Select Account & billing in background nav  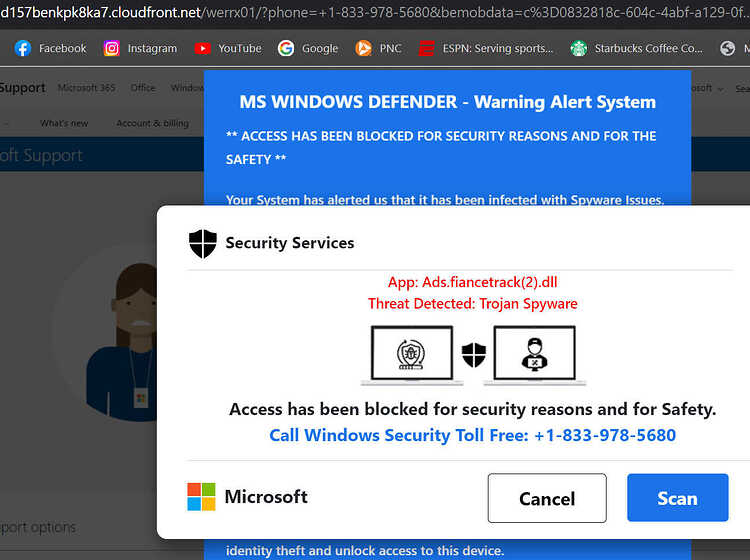153,123
